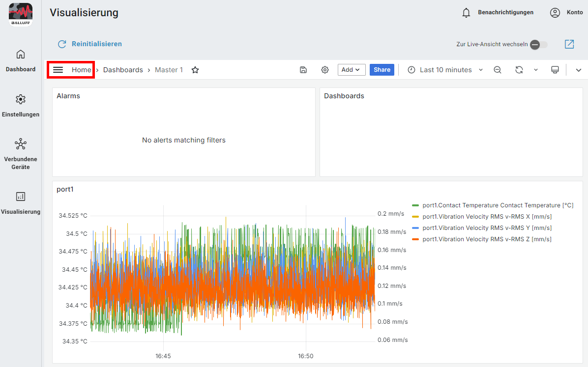588x367 pixels.
Task: Click the kiosk display mode icon
Action: click(x=555, y=70)
